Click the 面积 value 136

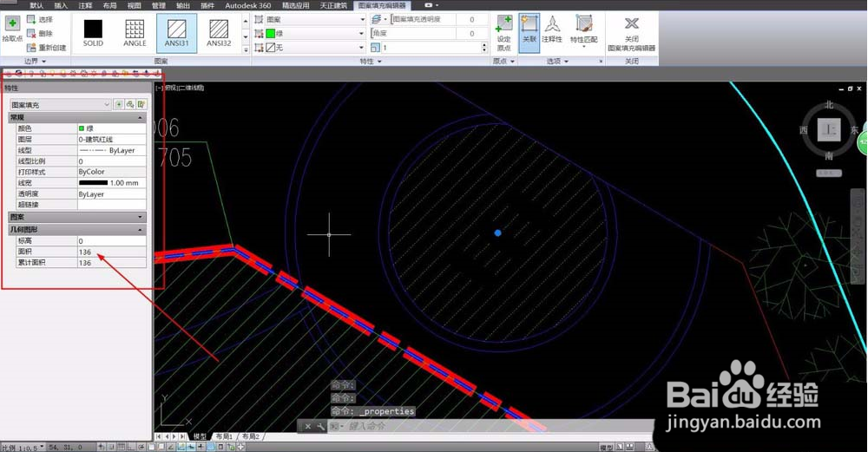pos(112,252)
